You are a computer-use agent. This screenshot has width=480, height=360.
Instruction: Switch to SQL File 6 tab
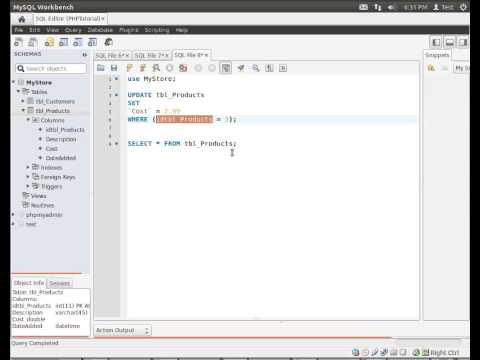112,55
